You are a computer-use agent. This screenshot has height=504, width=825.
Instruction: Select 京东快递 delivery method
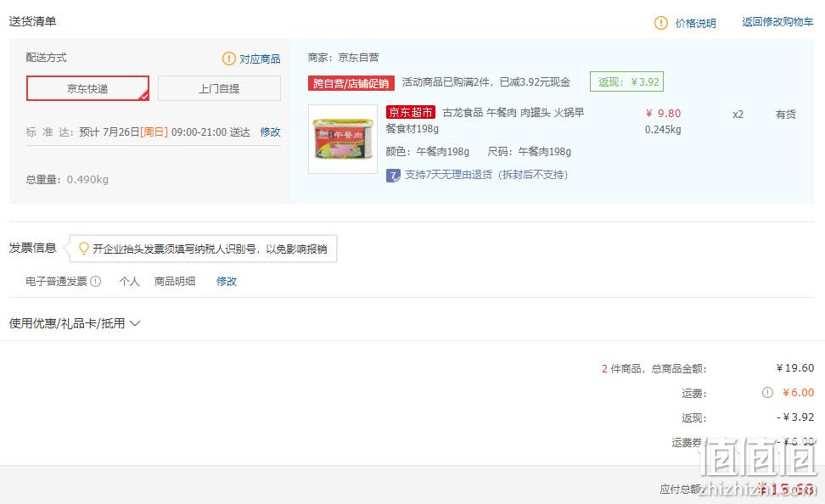pyautogui.click(x=88, y=88)
